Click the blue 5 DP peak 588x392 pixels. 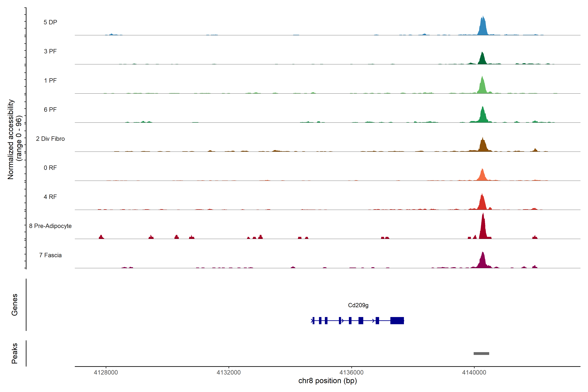[483, 27]
